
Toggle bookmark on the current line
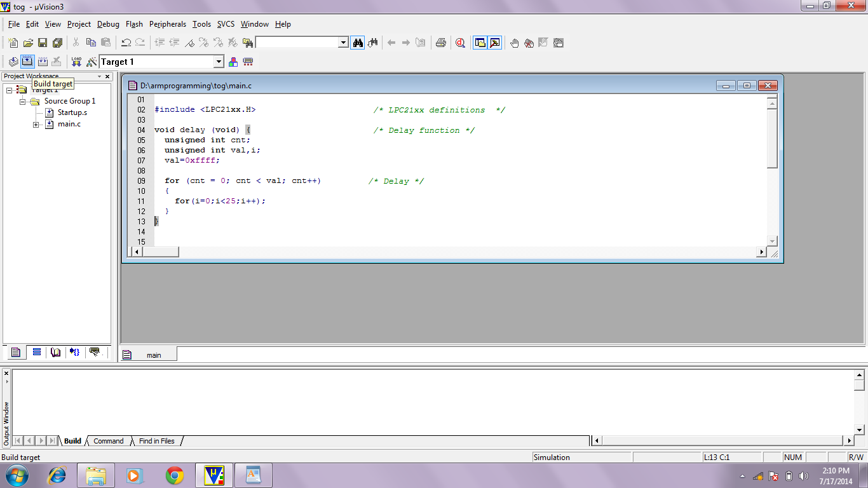(189, 43)
